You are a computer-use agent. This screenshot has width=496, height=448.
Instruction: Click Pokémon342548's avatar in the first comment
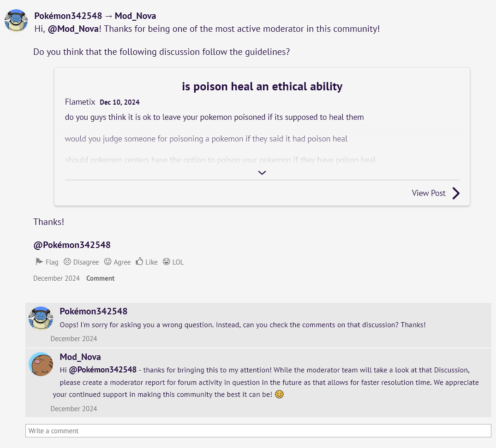pyautogui.click(x=41, y=318)
